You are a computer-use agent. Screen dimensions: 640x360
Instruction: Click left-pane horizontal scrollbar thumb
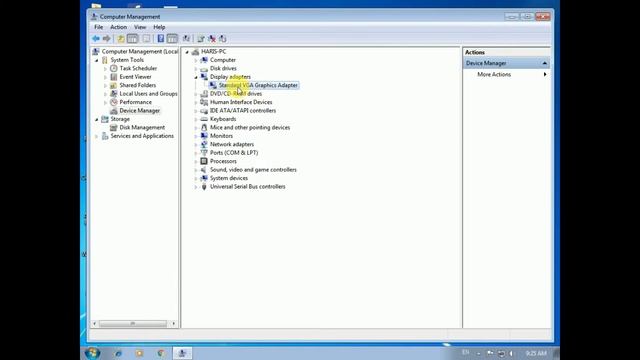tap(133, 323)
